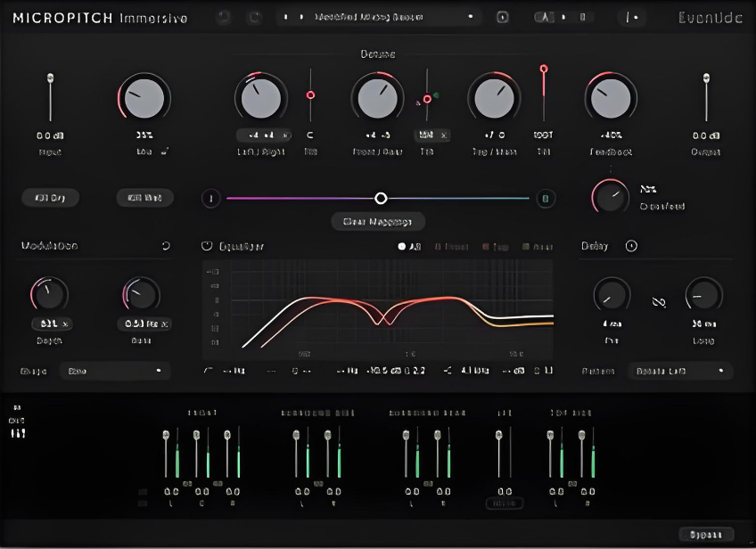
Task: Click the Delay Pre knob
Action: pos(612,294)
